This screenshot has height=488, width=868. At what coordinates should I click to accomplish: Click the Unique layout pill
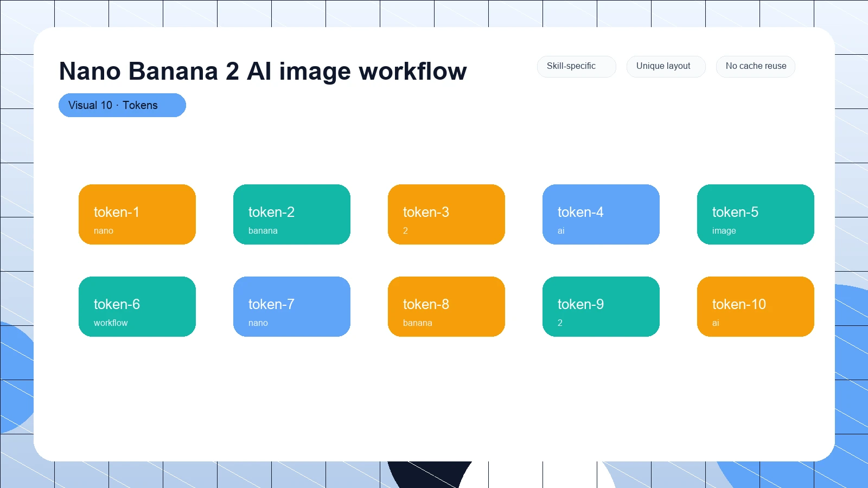(x=666, y=66)
